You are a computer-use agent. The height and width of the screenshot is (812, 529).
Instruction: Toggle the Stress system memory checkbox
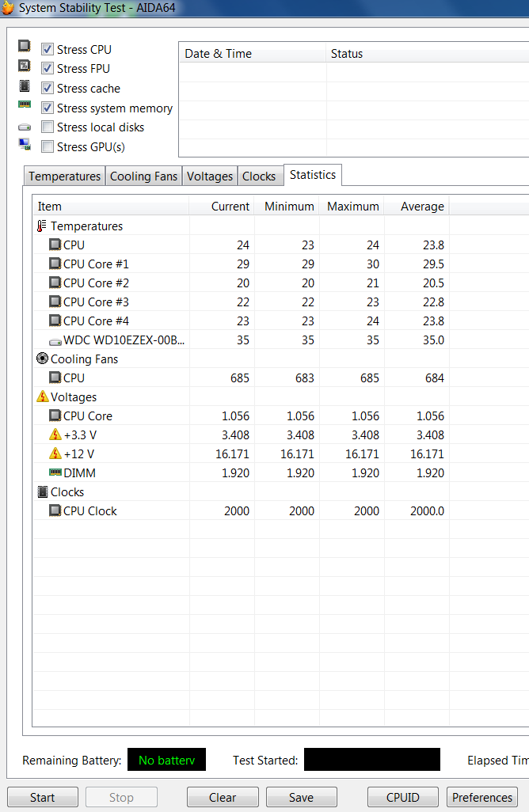(48, 108)
